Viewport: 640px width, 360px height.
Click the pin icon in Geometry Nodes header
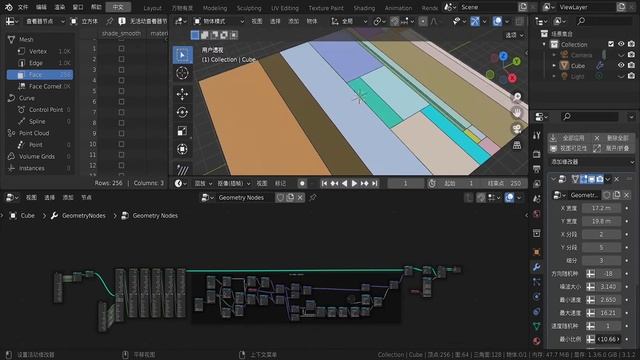[x=313, y=198]
